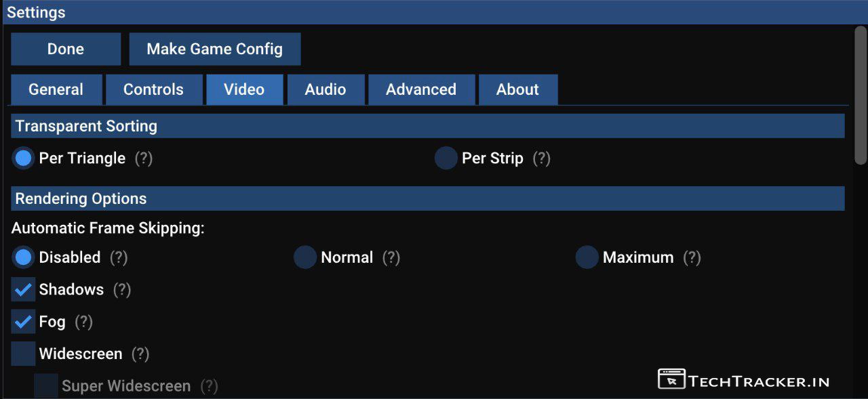The width and height of the screenshot is (868, 399).
Task: Show the help (?) hint for Maximum frame skipping
Action: click(692, 258)
